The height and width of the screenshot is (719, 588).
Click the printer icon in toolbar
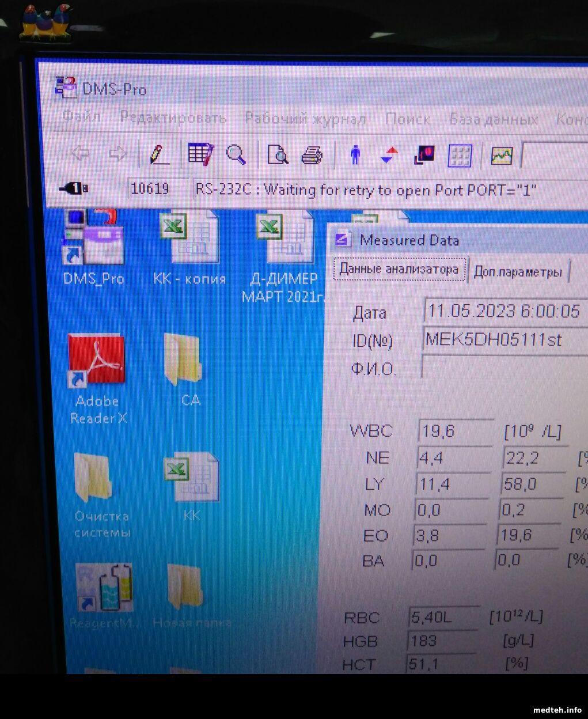click(312, 155)
